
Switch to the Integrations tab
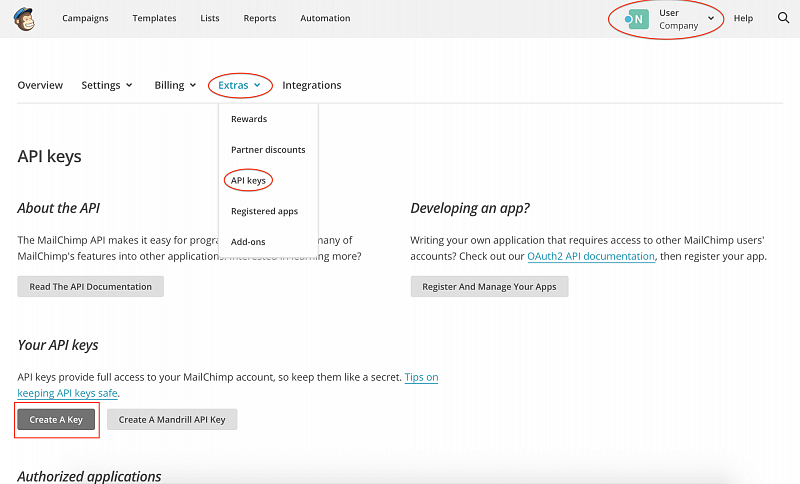tap(312, 85)
